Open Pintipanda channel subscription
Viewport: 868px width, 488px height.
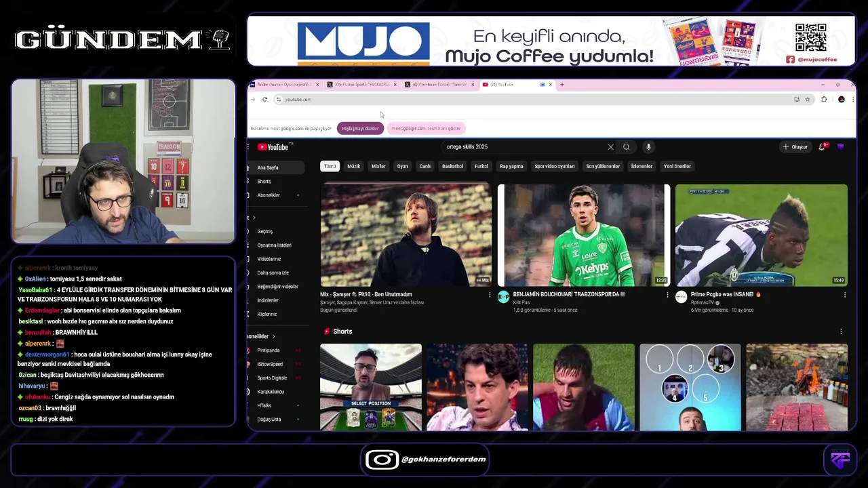276,350
